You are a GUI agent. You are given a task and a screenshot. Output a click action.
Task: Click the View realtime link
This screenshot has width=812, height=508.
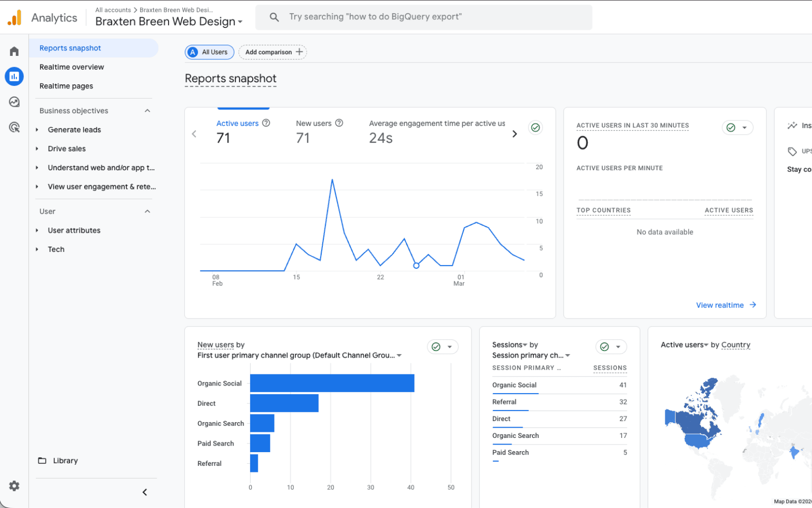721,305
